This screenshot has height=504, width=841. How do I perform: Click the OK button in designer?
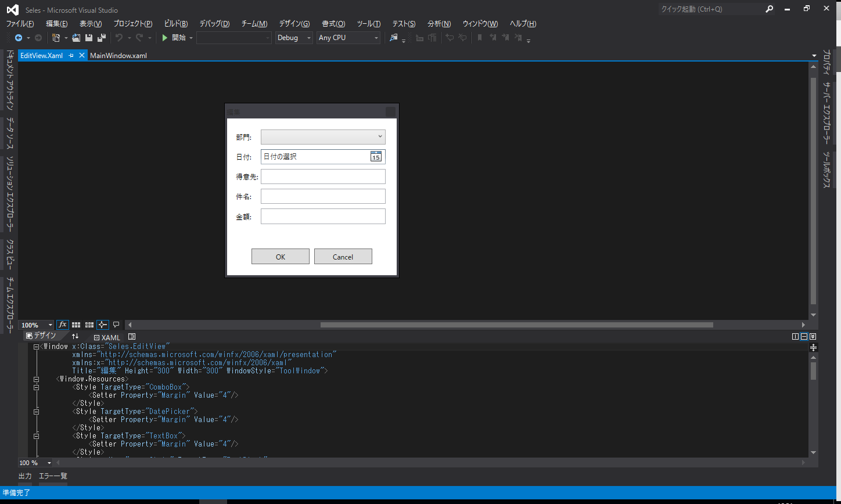pyautogui.click(x=281, y=257)
